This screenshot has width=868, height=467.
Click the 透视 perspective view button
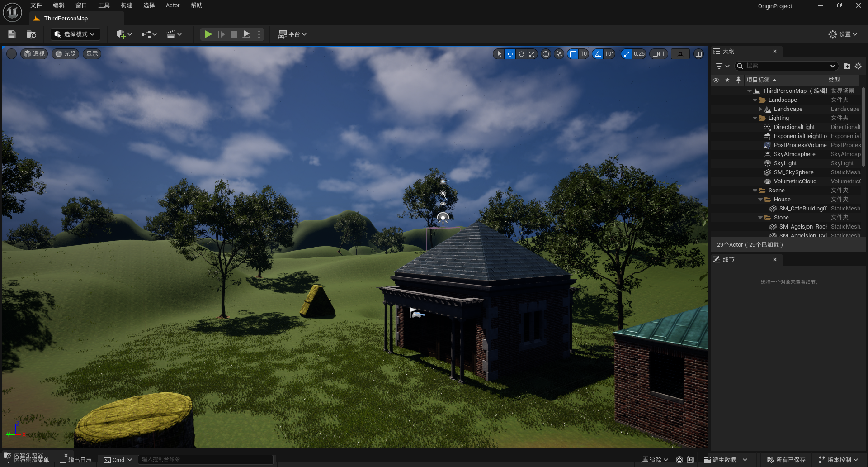[34, 54]
